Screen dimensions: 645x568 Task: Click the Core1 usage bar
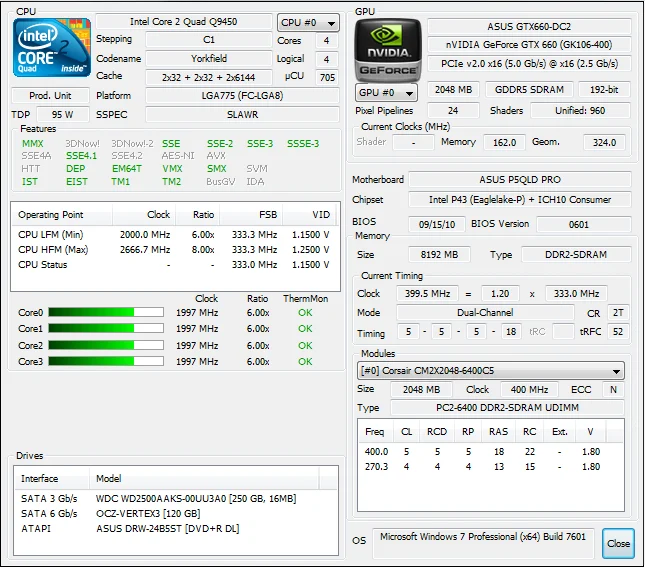coord(106,329)
